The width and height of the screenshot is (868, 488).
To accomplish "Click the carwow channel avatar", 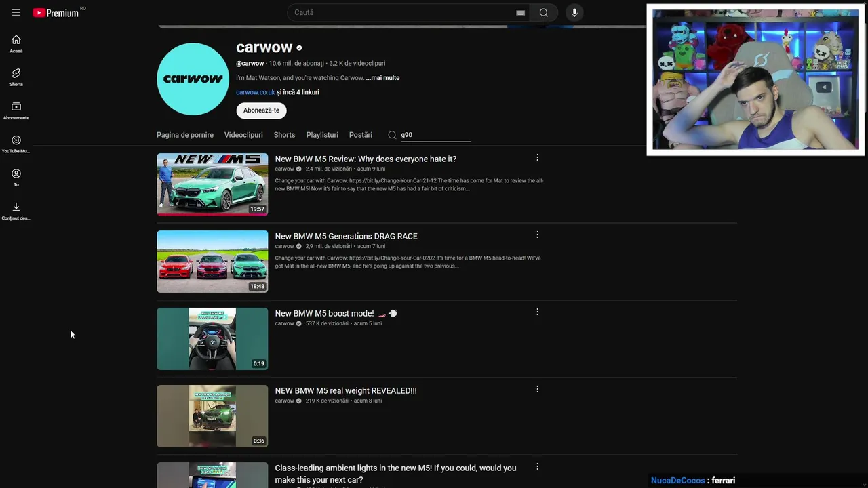I will [x=193, y=79].
